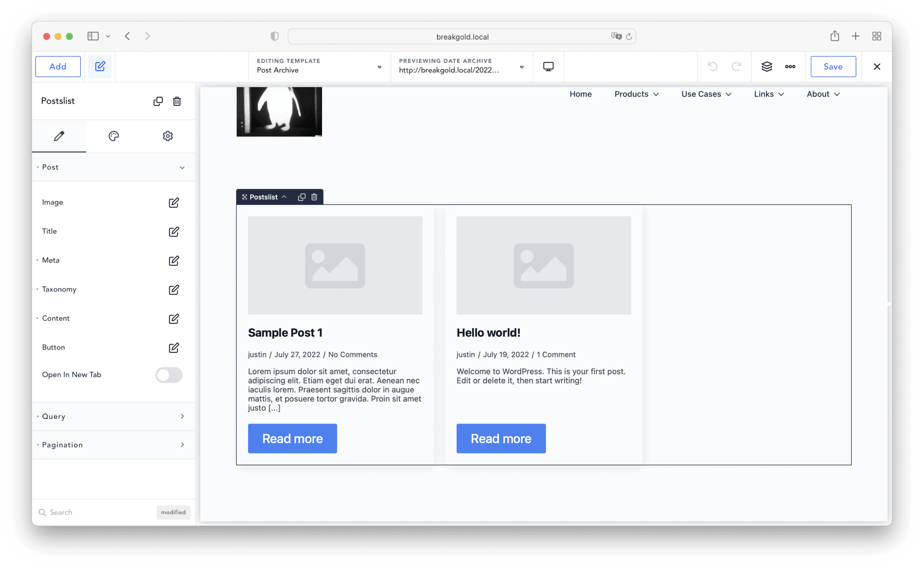
Task: Click the desktop responsive view icon
Action: point(548,66)
